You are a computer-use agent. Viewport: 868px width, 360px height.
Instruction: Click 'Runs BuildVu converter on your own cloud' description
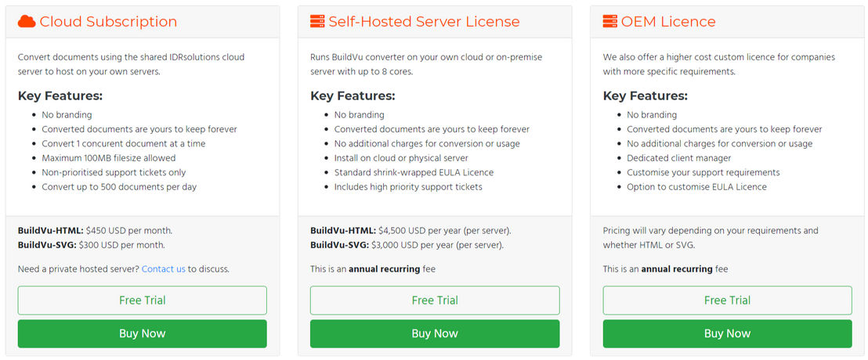pyautogui.click(x=426, y=64)
